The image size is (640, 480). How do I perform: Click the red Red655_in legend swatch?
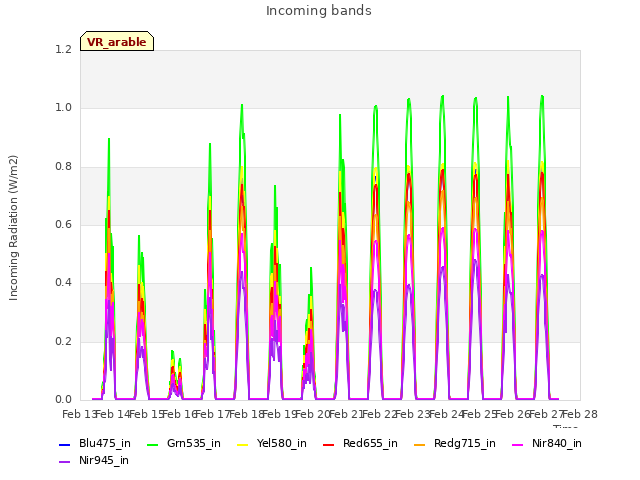pyautogui.click(x=329, y=444)
